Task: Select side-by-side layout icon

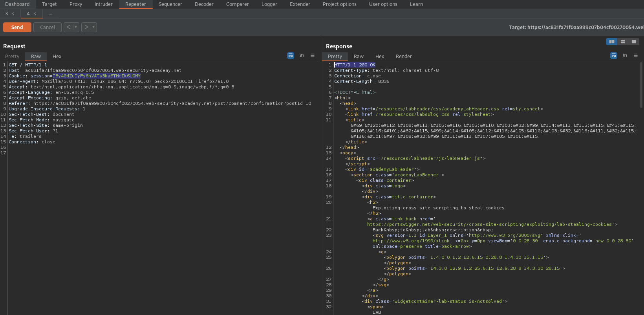Action: click(x=612, y=42)
